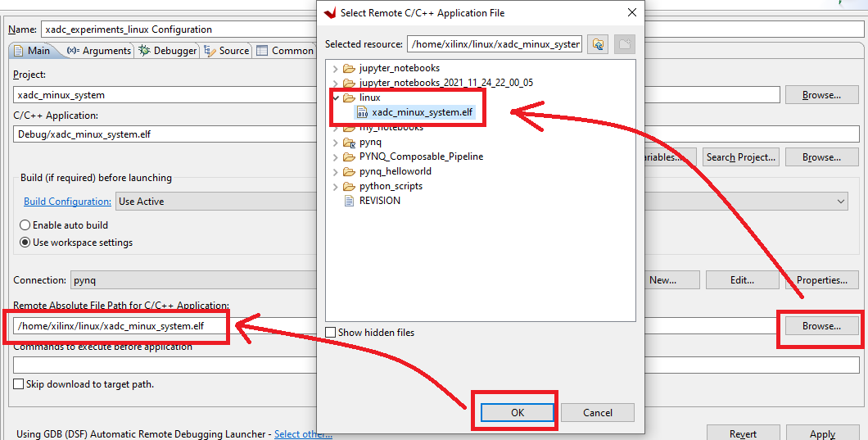Viewport: 868px width, 440px height.
Task: Open the Source tab
Action: pos(226,51)
